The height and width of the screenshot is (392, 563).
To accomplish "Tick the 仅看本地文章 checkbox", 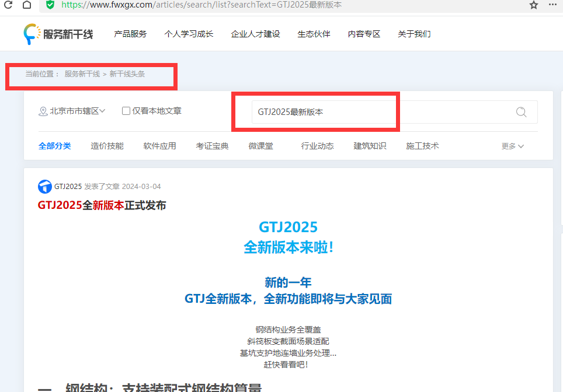I will [126, 111].
